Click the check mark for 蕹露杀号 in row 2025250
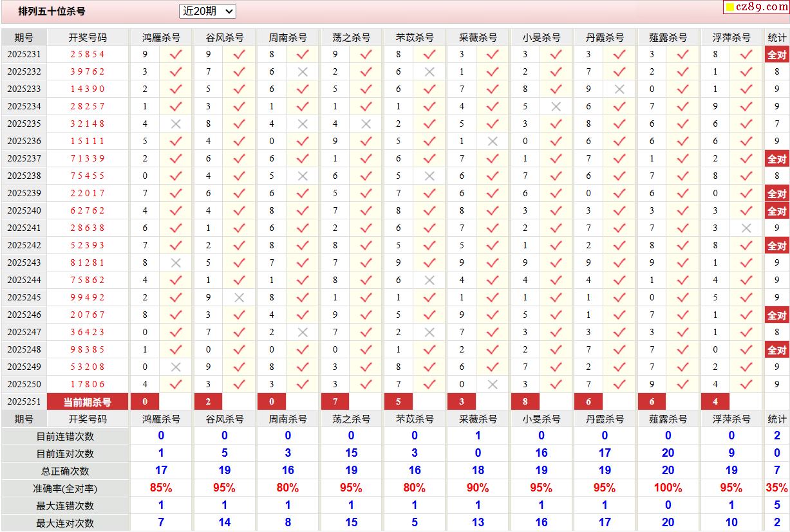790x532 pixels. click(x=683, y=384)
